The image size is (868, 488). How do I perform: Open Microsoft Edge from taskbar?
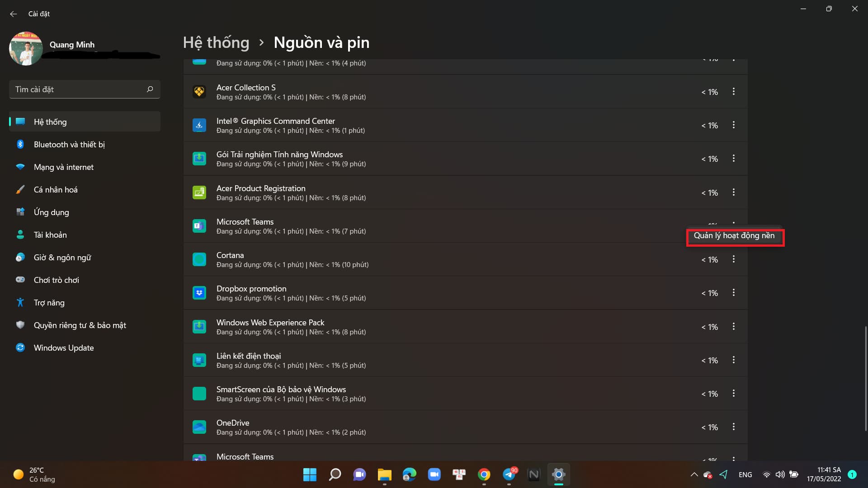(409, 474)
